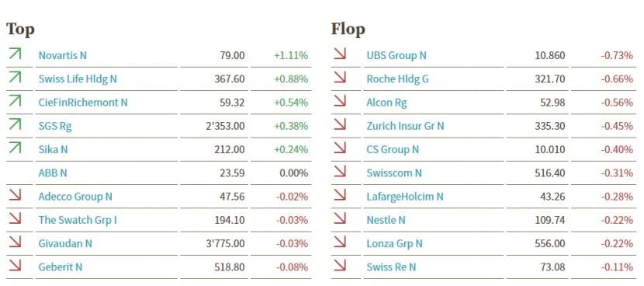
Task: Open the Roche Hldg G link
Action: coord(397,79)
